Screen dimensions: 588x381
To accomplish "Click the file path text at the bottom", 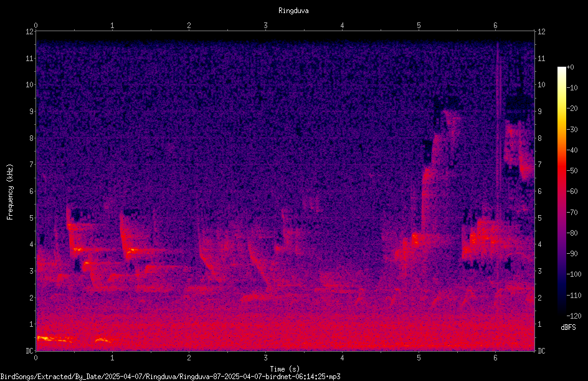I will [x=170, y=377].
